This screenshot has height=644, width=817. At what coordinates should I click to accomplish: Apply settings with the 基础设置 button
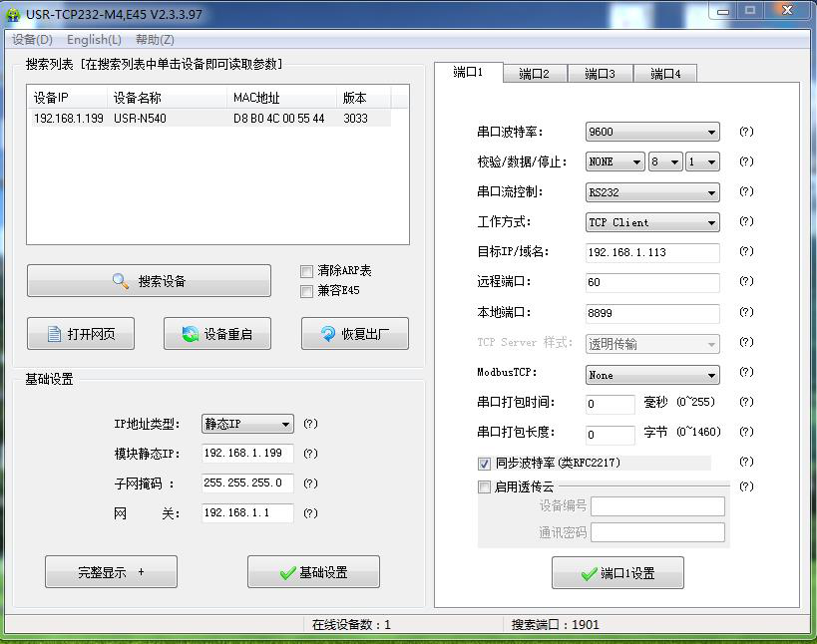coord(313,572)
